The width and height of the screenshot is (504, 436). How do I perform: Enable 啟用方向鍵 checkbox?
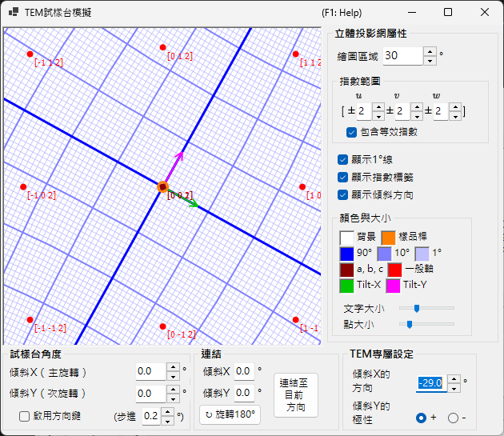click(25, 416)
